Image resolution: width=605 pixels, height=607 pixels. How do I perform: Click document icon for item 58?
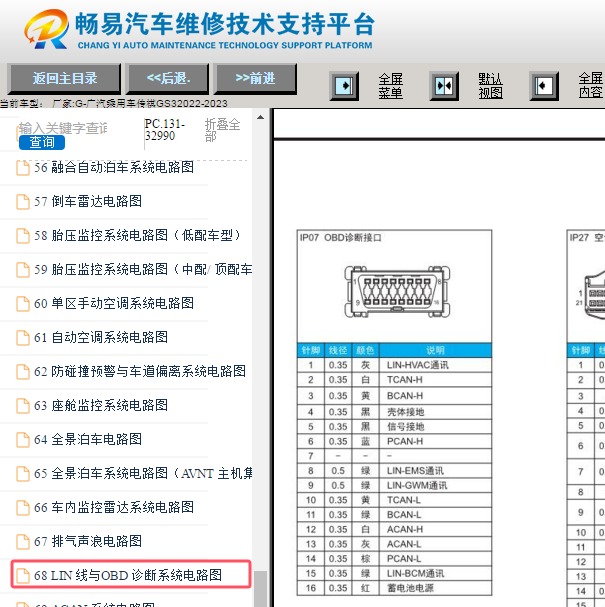point(23,236)
